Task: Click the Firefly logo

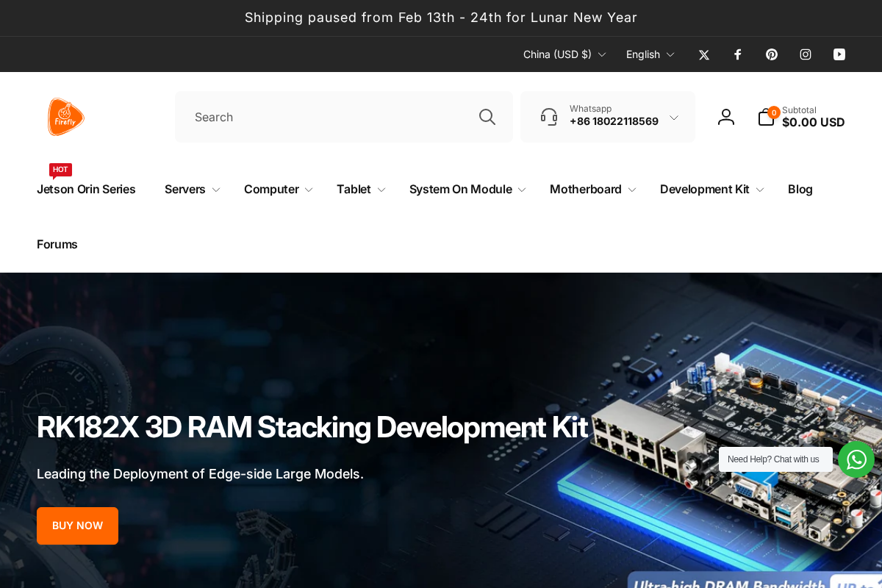Action: (66, 117)
